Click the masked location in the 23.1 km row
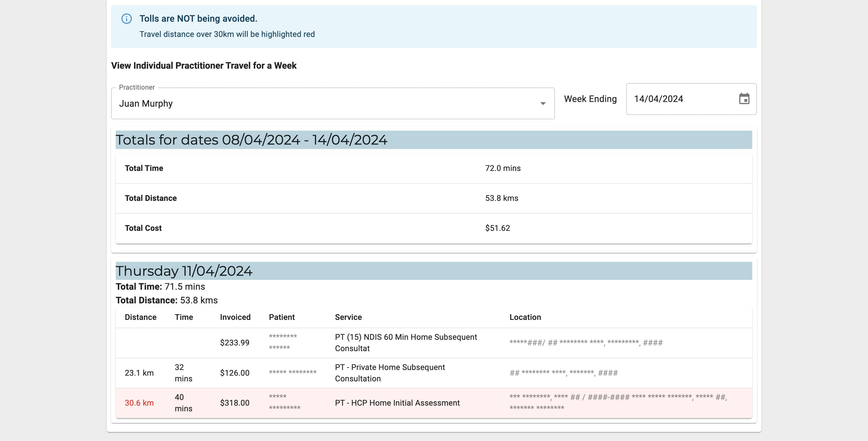The image size is (868, 441). pyautogui.click(x=563, y=373)
